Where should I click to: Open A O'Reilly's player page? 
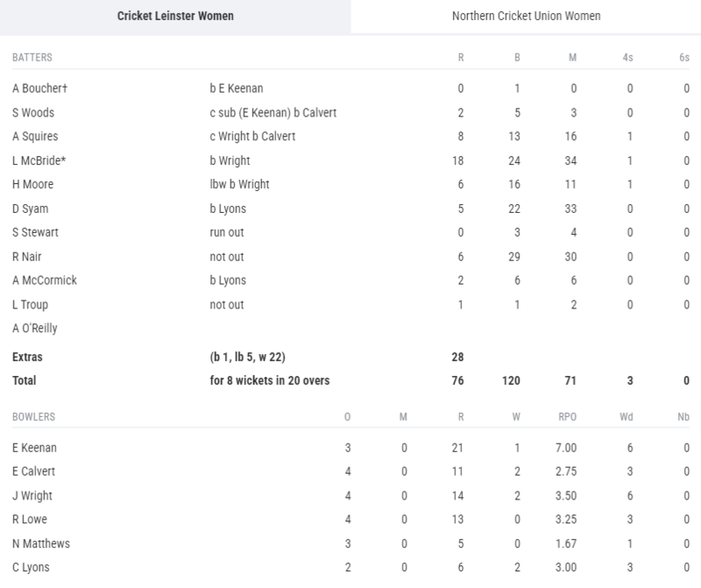(x=35, y=329)
